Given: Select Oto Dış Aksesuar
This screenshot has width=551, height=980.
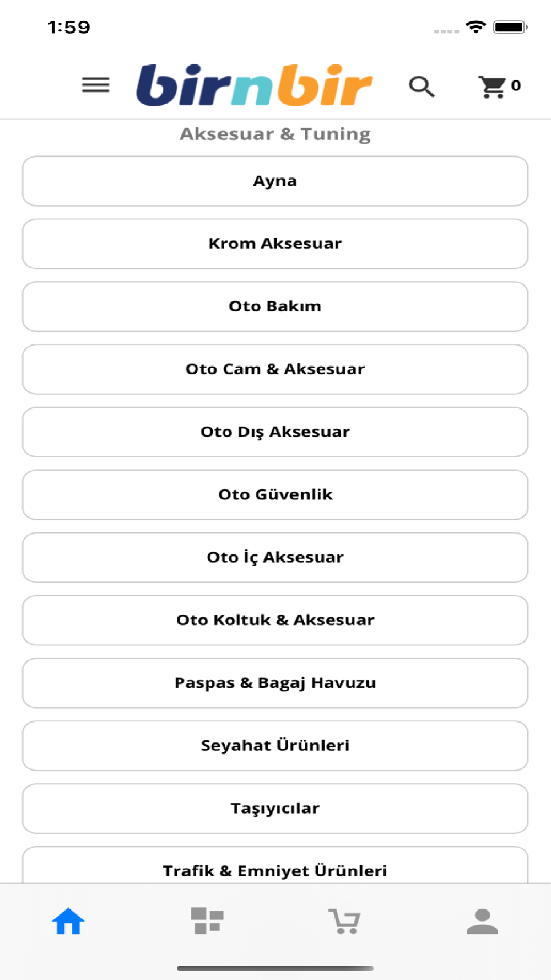Looking at the screenshot, I should [x=275, y=432].
